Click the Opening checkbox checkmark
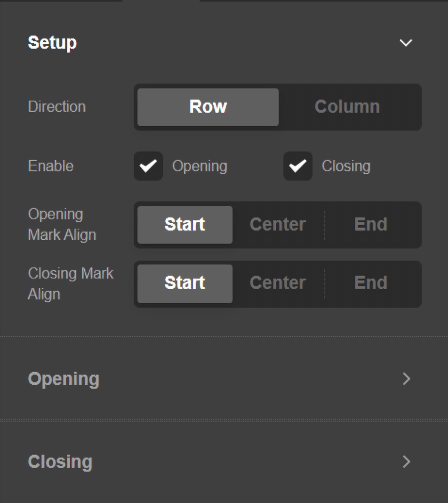 pyautogui.click(x=148, y=166)
